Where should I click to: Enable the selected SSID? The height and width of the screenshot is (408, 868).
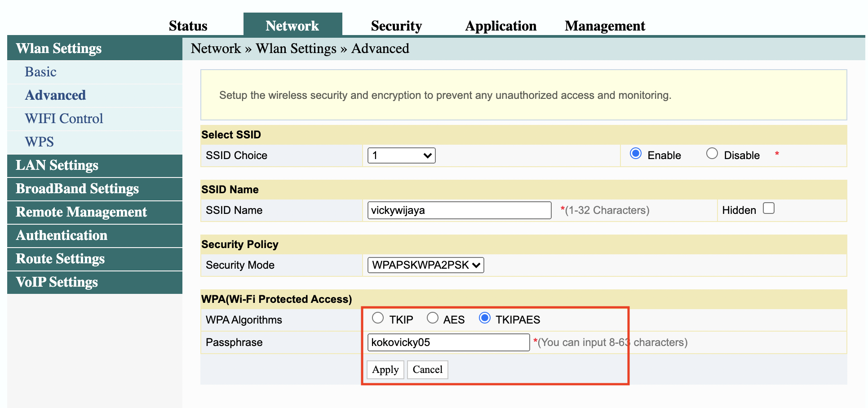tap(635, 154)
